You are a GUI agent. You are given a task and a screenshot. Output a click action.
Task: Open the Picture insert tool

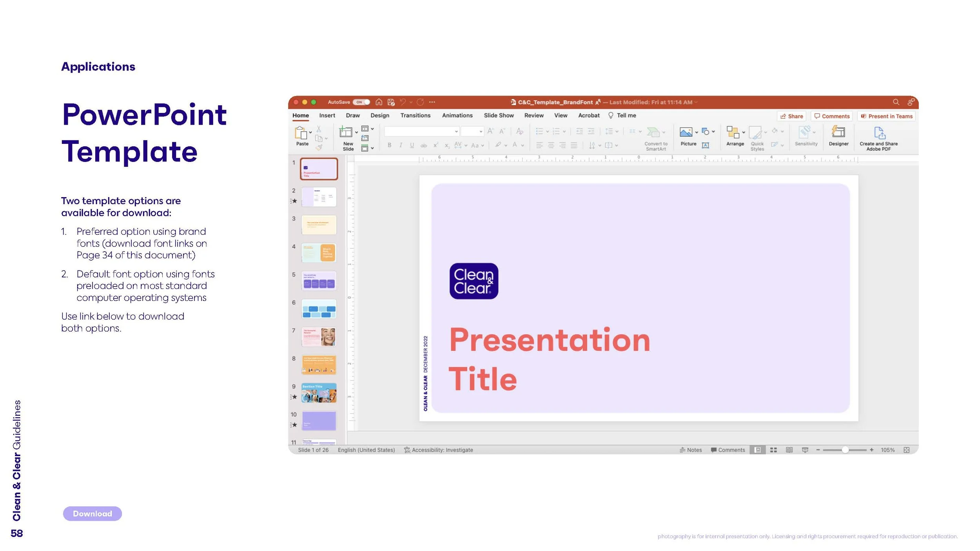(x=686, y=132)
